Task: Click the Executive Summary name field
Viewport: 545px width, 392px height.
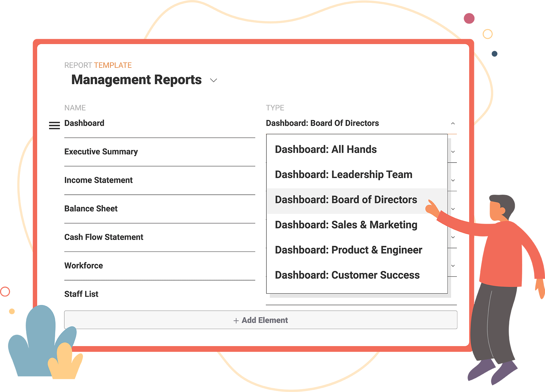Action: coord(101,152)
